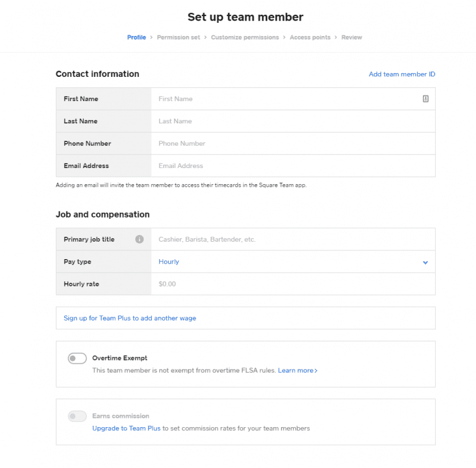The image size is (476, 468).
Task: Open the Access points step
Action: point(310,37)
